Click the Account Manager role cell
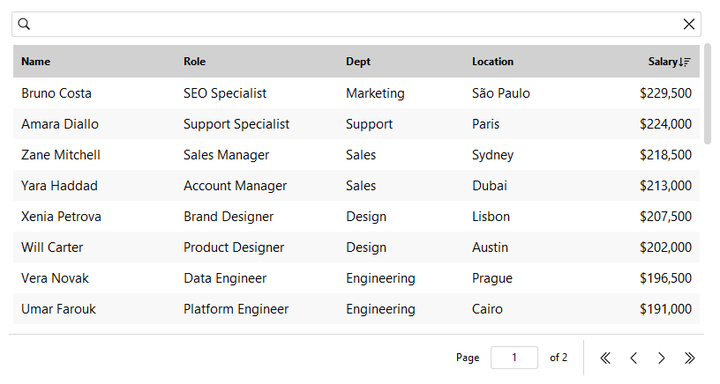The width and height of the screenshot is (720, 384). coord(235,186)
